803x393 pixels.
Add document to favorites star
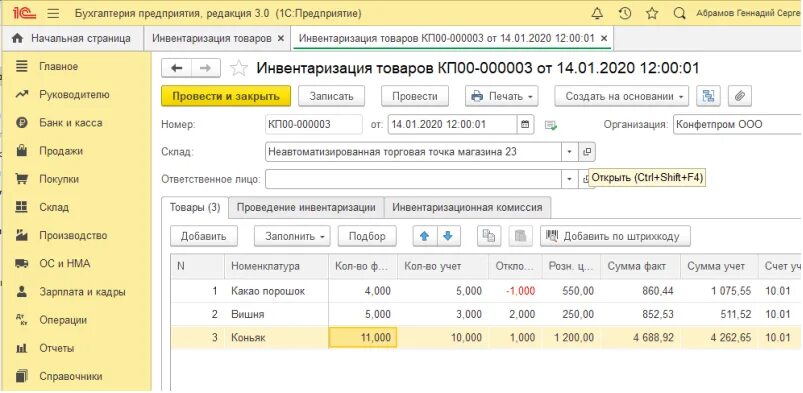coord(239,69)
